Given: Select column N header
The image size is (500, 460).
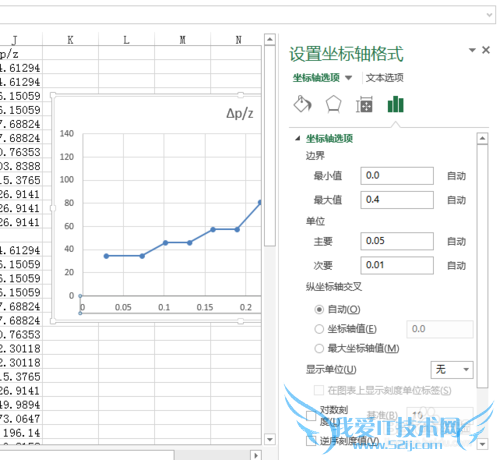Looking at the screenshot, I should [x=237, y=40].
